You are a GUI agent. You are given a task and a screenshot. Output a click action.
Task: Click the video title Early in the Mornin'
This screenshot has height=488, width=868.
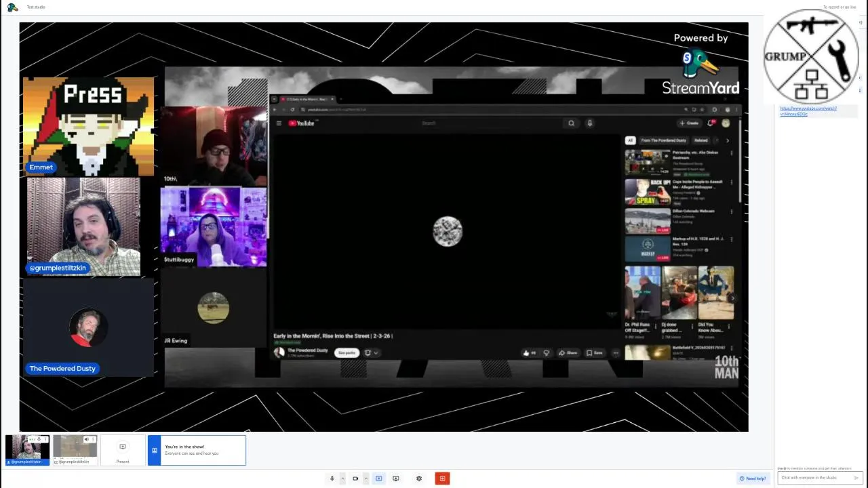333,335
